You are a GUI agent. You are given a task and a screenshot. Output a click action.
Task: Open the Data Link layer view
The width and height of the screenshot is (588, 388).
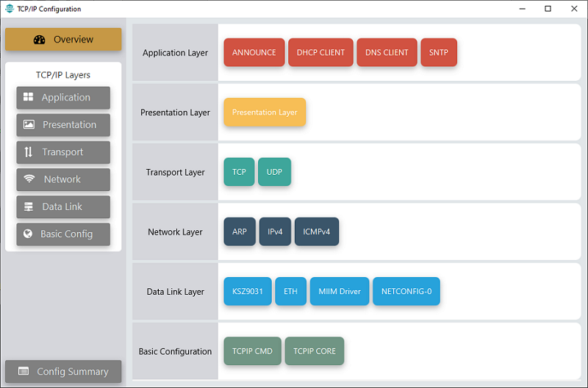(x=63, y=206)
